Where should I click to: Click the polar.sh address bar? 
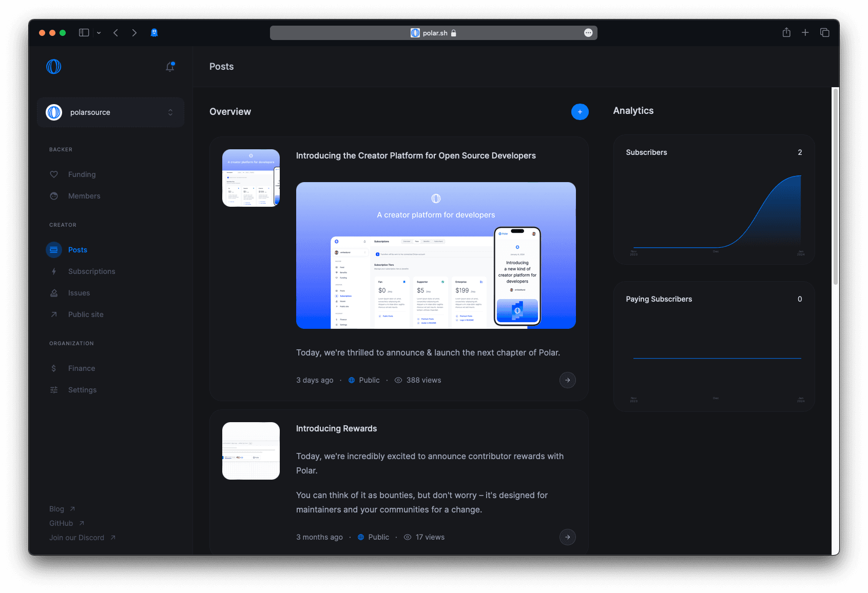(434, 33)
